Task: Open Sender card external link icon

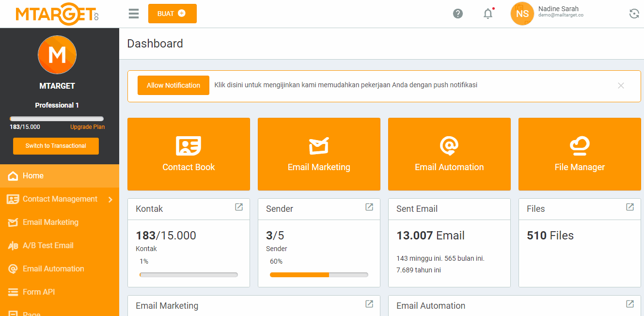Action: click(x=369, y=207)
